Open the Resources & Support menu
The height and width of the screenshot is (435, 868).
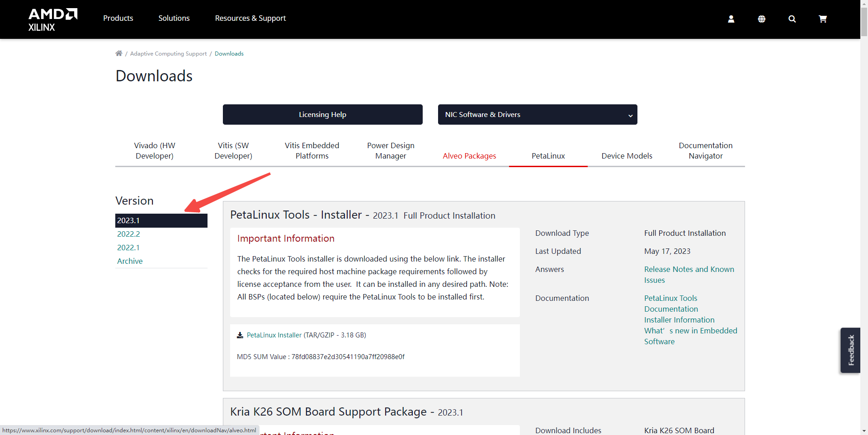pos(250,18)
